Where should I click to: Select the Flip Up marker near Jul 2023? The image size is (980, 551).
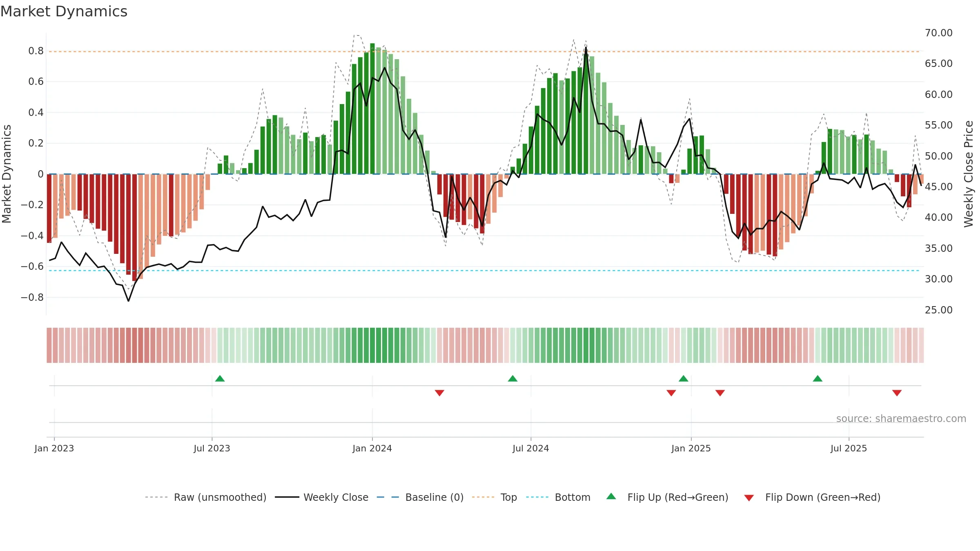click(220, 378)
